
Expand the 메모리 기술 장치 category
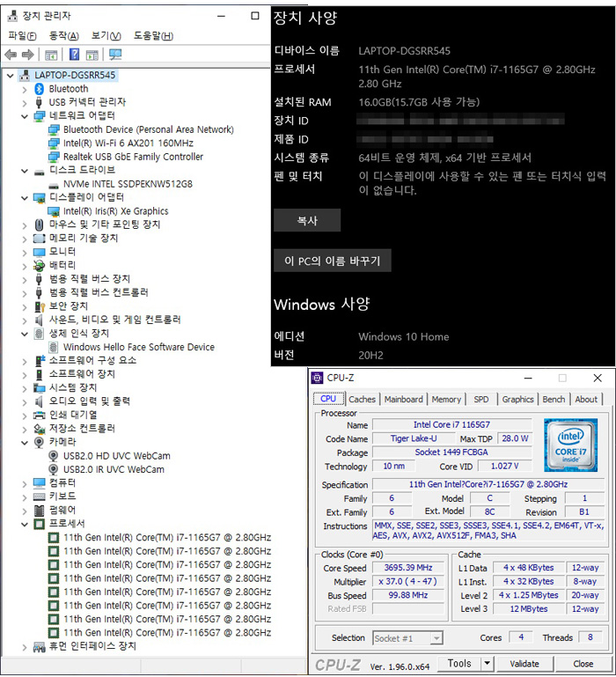click(25, 239)
